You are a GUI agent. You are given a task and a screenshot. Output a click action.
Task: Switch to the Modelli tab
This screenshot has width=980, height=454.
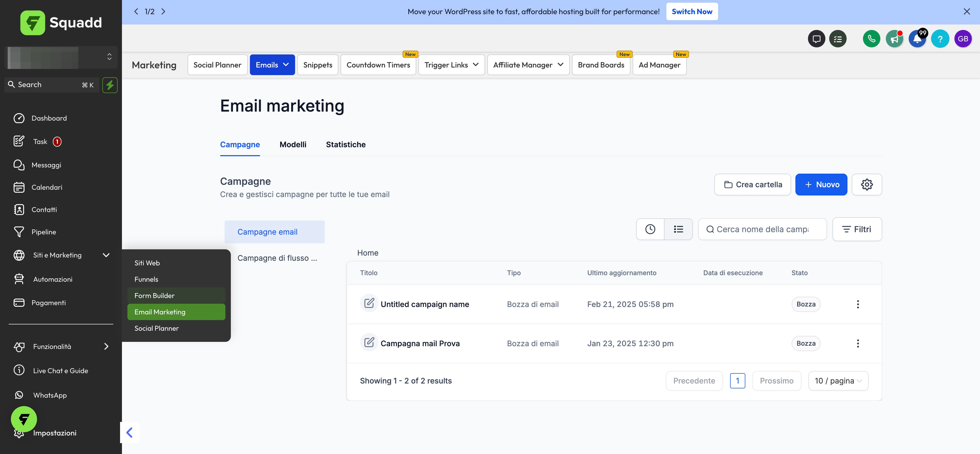[293, 145]
